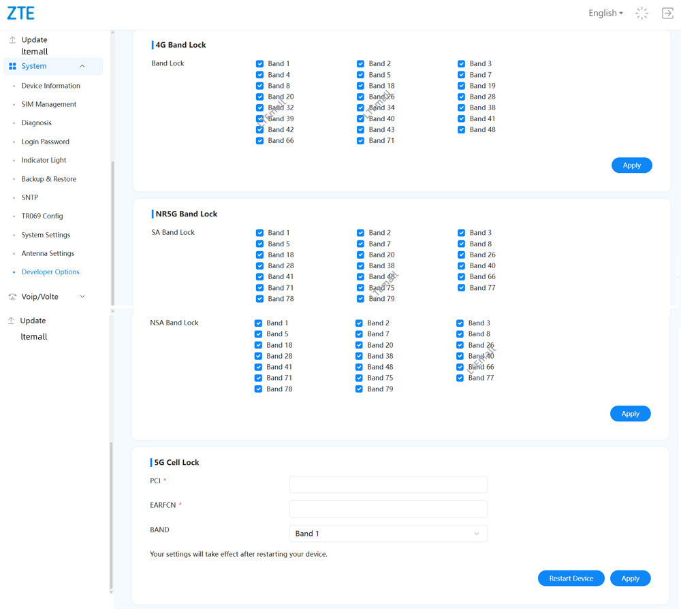Click the Voip/Volte phone icon

(12, 297)
